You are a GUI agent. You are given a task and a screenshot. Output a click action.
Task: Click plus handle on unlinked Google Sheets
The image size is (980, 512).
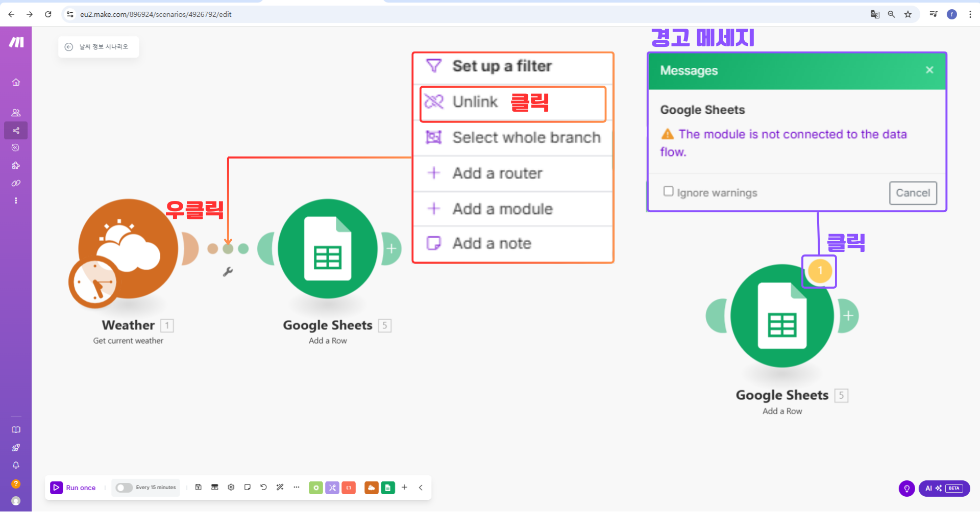coord(848,316)
